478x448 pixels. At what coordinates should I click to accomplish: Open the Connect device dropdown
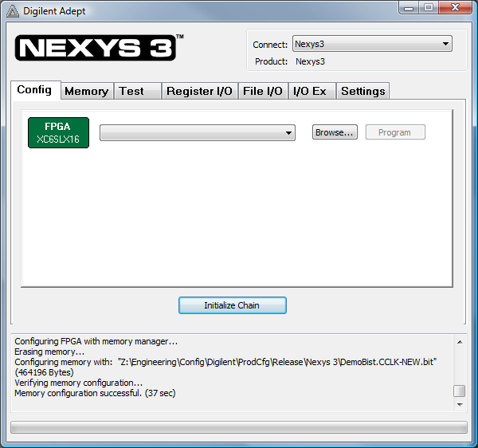click(372, 44)
